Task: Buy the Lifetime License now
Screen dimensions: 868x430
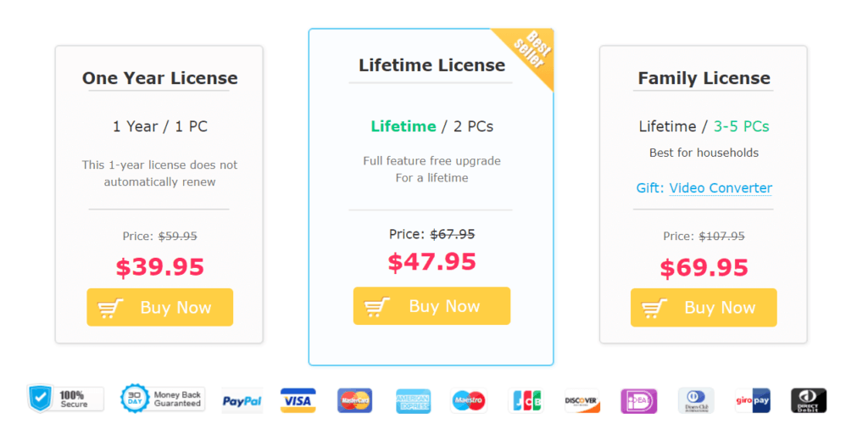Action: pos(431,306)
